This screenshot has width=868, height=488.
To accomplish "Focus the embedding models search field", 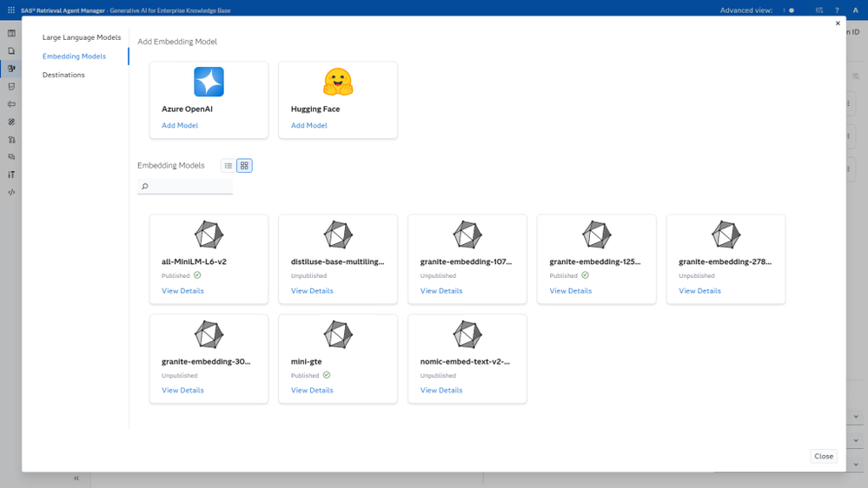I will pyautogui.click(x=185, y=187).
